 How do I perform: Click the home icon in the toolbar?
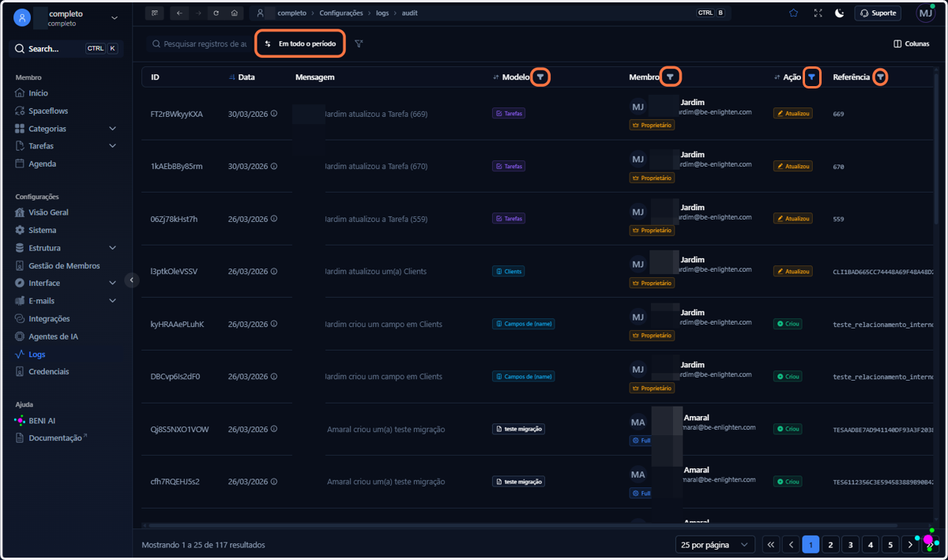pyautogui.click(x=234, y=13)
